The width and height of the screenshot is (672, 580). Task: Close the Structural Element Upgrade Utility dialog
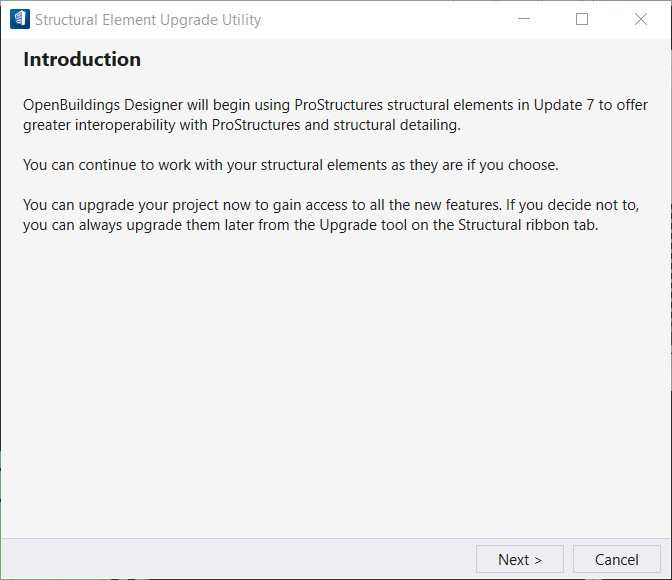(x=641, y=19)
